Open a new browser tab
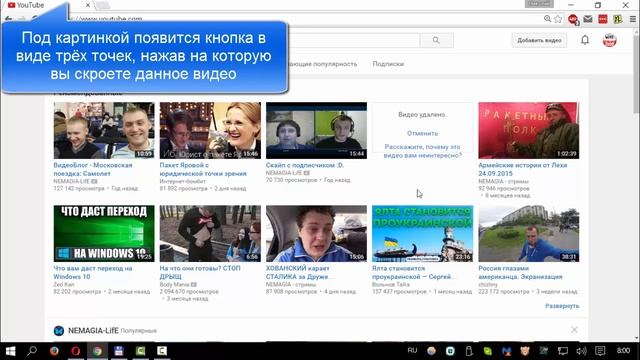The image size is (640, 360). pos(103,5)
